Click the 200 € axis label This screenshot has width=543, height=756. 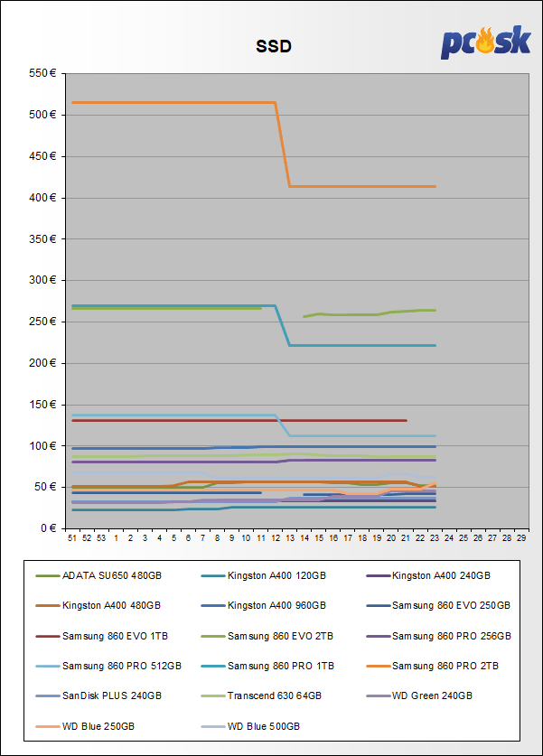point(42,363)
